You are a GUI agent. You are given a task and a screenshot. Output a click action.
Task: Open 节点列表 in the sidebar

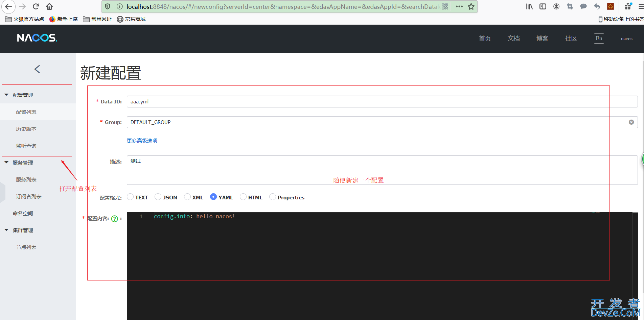(26, 247)
